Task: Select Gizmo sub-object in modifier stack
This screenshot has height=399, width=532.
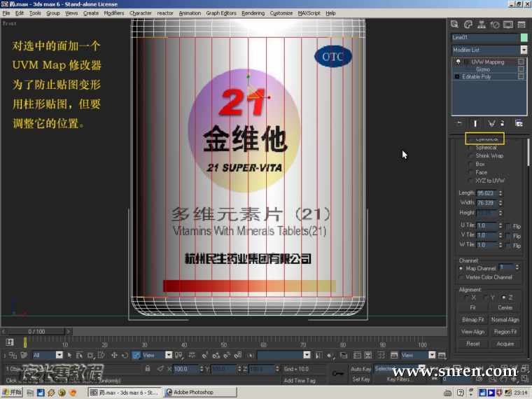Action: [x=483, y=69]
